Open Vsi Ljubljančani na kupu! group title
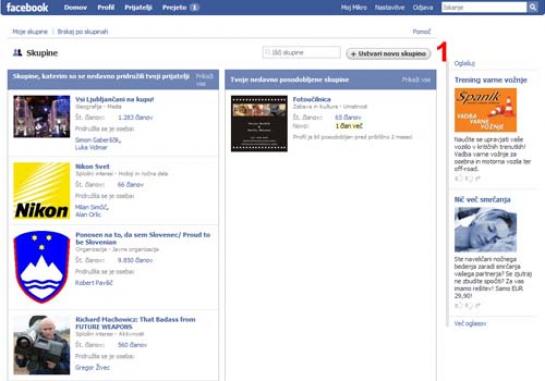545x381 pixels. (114, 99)
